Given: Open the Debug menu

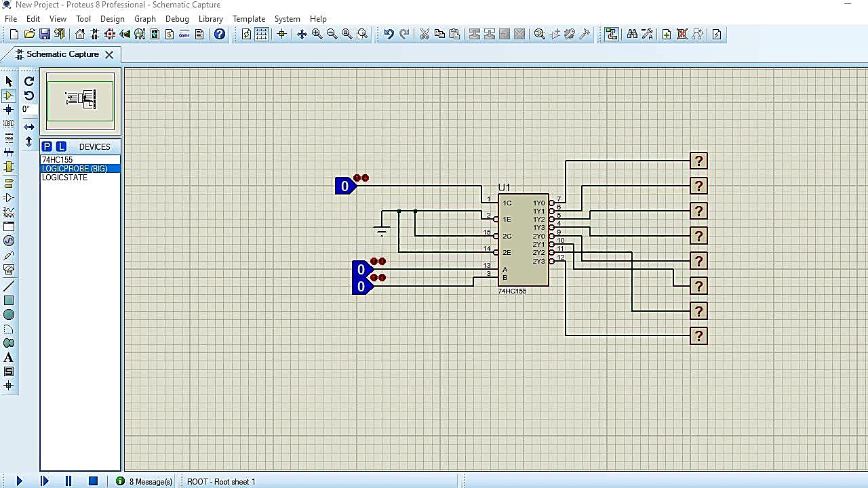Looking at the screenshot, I should [177, 19].
